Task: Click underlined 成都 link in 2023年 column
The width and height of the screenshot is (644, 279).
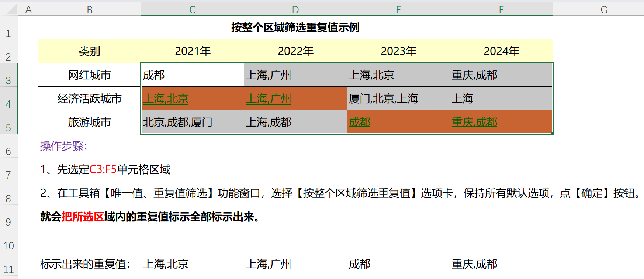Action: pyautogui.click(x=360, y=122)
